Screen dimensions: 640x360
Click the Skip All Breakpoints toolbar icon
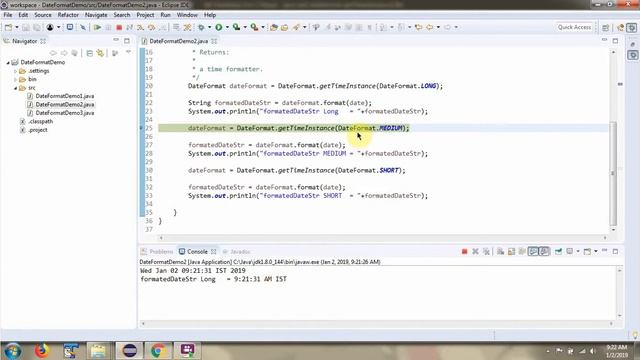[x=83, y=27]
